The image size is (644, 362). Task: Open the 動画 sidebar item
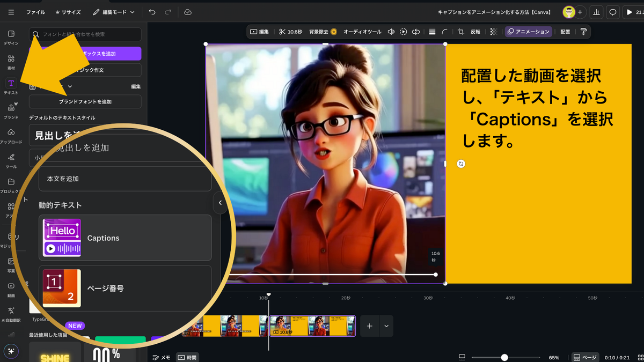pyautogui.click(x=11, y=290)
